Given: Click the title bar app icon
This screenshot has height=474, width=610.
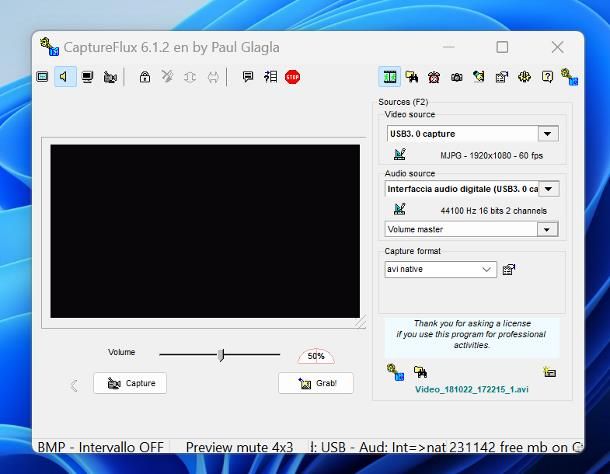Looking at the screenshot, I should [49, 47].
